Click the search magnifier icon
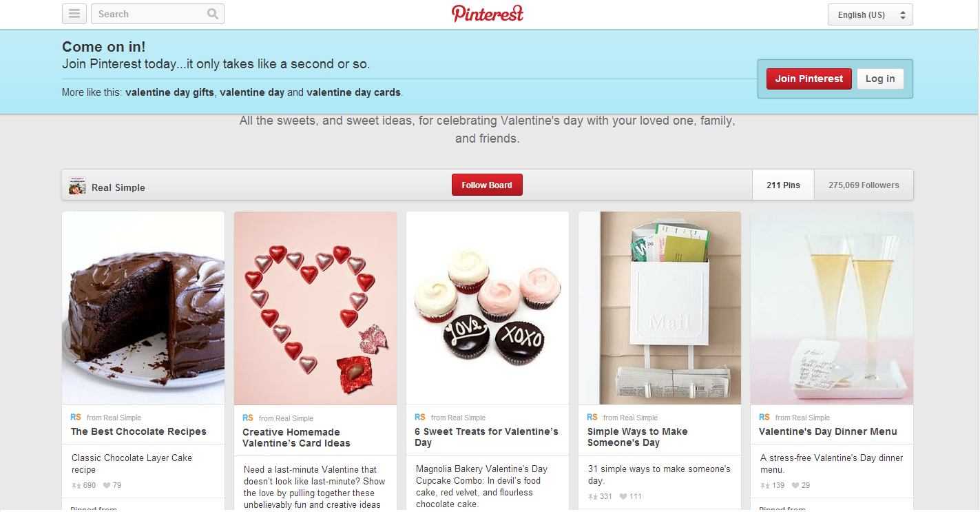This screenshot has height=512, width=980. coord(213,14)
